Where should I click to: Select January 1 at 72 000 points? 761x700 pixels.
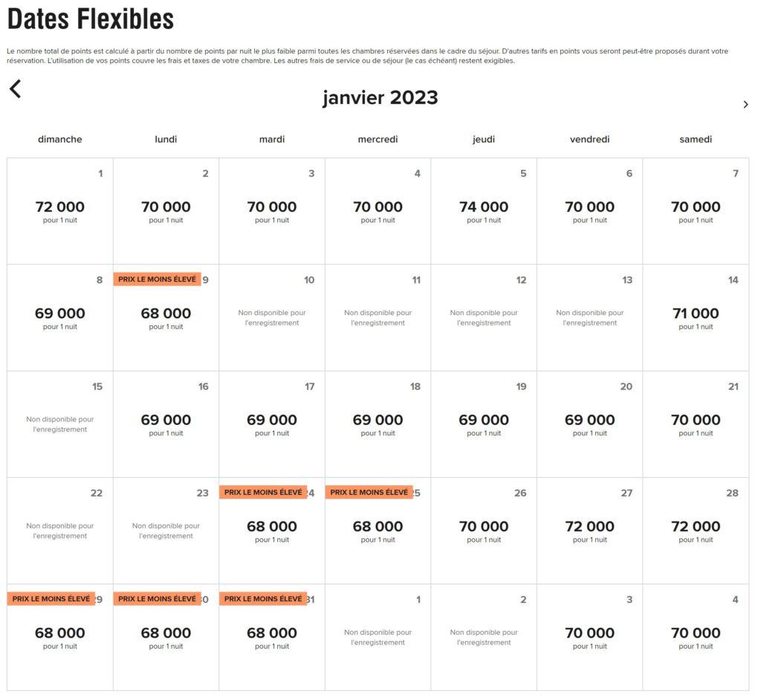click(60, 211)
